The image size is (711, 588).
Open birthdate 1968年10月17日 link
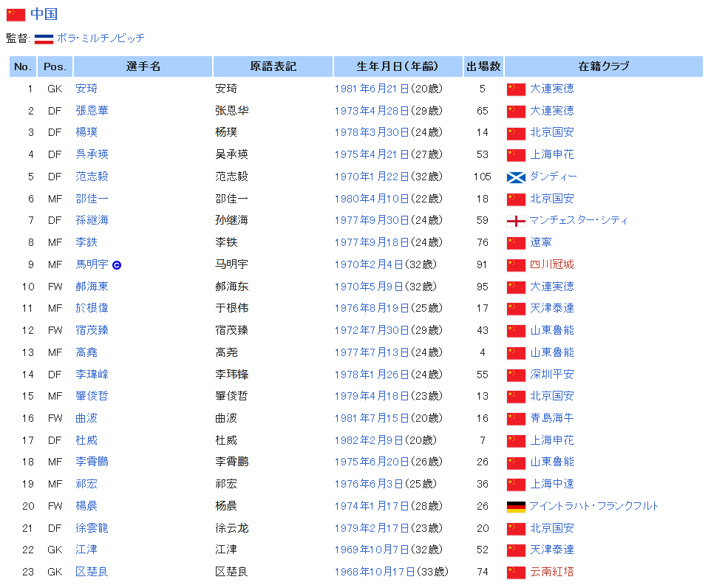pos(375,572)
